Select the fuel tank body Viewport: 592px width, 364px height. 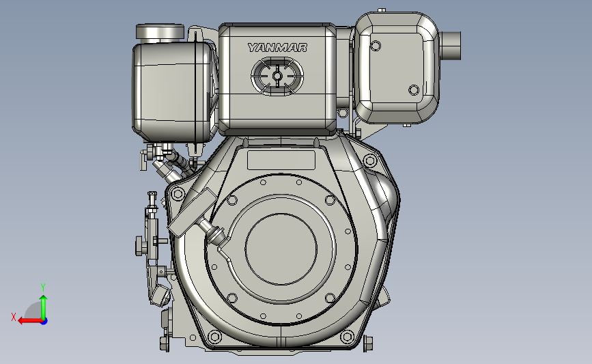pos(173,92)
